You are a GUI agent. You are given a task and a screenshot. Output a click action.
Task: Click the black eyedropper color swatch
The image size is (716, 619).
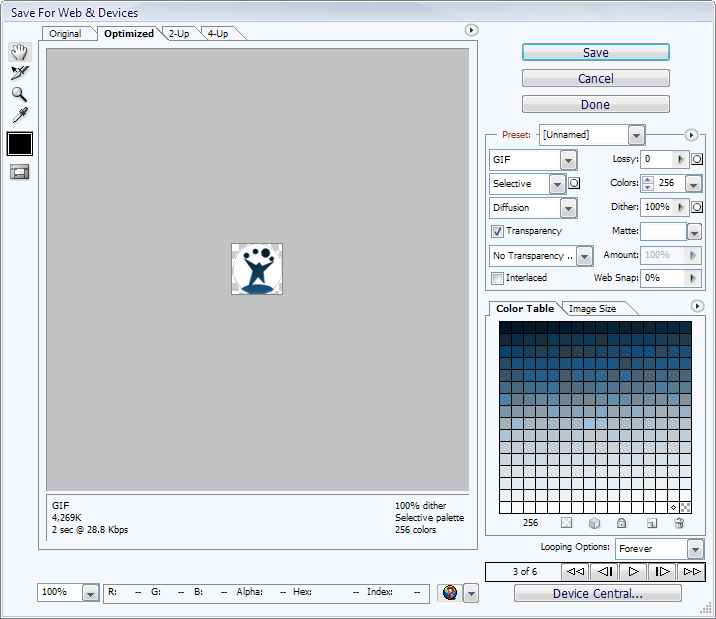(x=19, y=144)
